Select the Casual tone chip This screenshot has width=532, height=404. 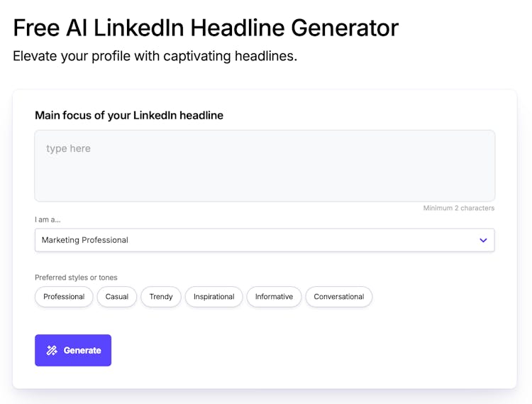(x=117, y=297)
